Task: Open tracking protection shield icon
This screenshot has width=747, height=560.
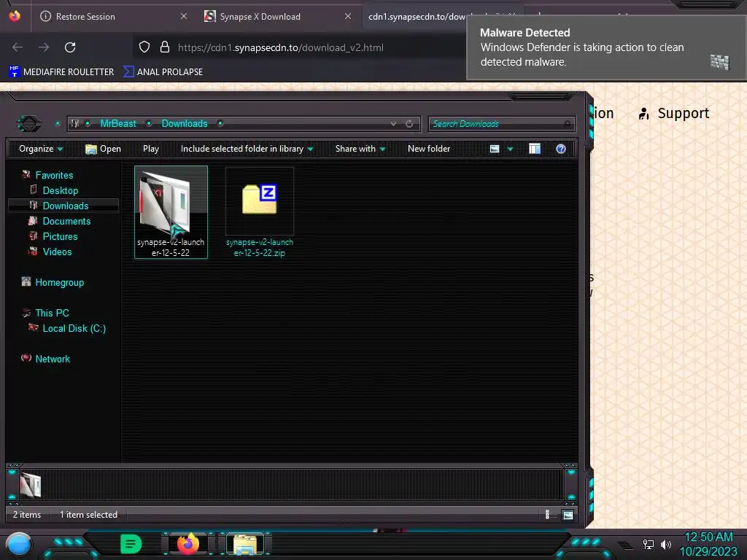Action: (144, 47)
